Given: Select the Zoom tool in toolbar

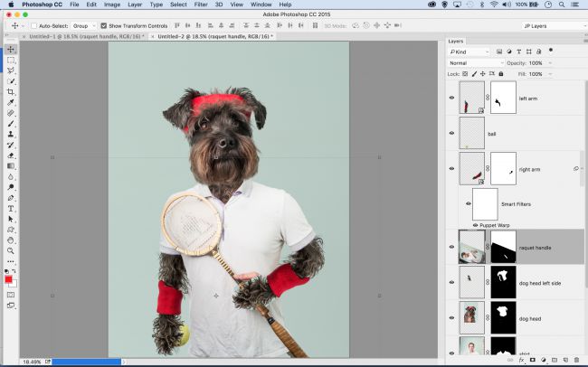Looking at the screenshot, I should point(11,251).
